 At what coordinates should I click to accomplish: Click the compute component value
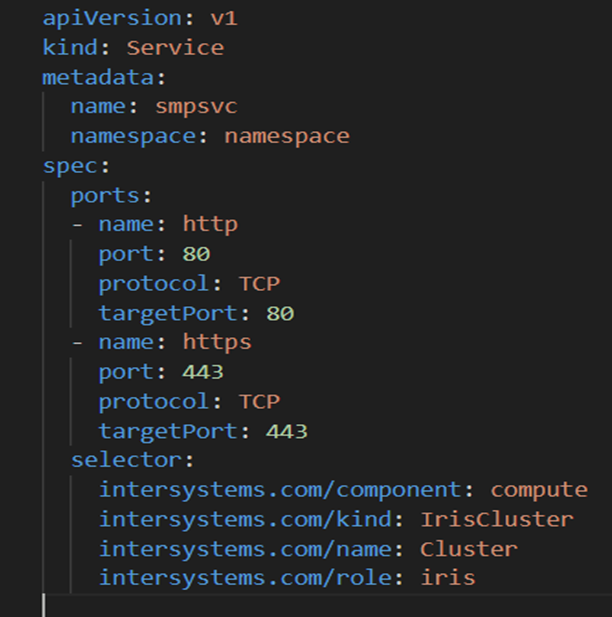coord(539,490)
